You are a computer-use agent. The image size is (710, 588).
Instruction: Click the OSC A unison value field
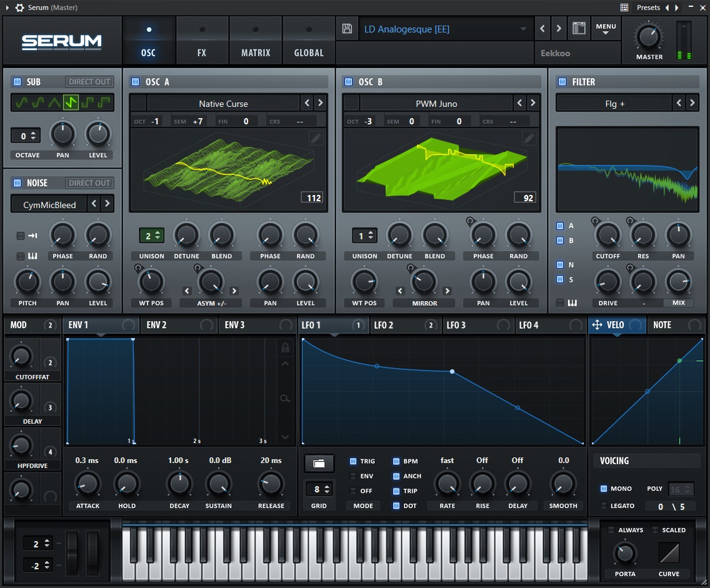(x=151, y=236)
